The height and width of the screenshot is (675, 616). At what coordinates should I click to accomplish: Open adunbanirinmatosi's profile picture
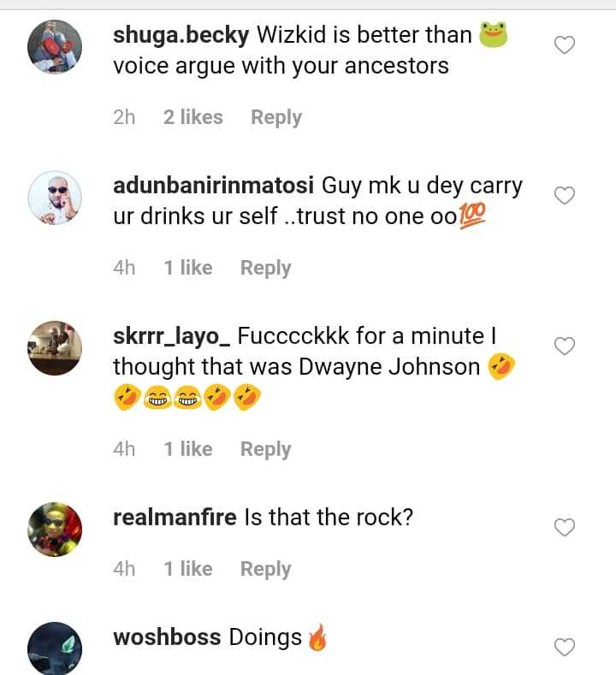(x=55, y=198)
